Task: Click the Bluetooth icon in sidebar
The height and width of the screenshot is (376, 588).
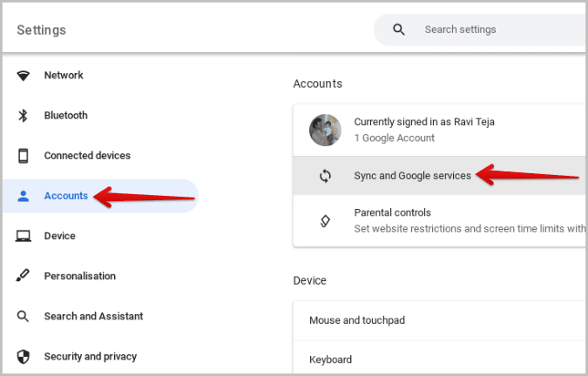Action: [x=24, y=116]
